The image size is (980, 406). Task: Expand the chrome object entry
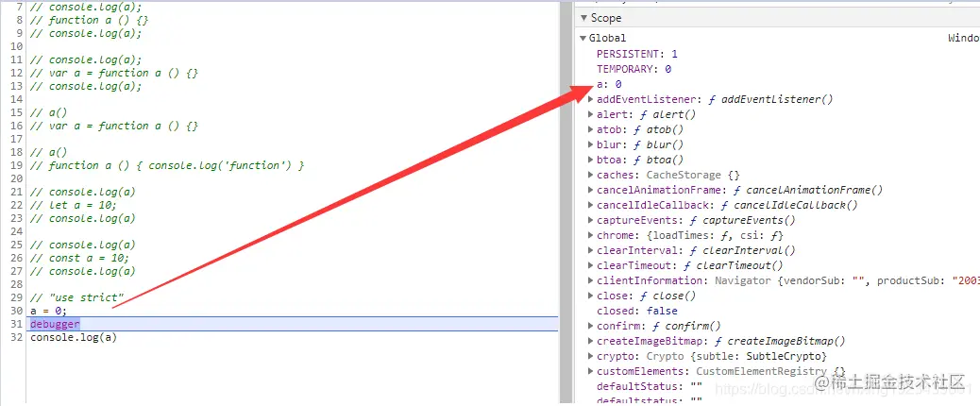pos(591,235)
